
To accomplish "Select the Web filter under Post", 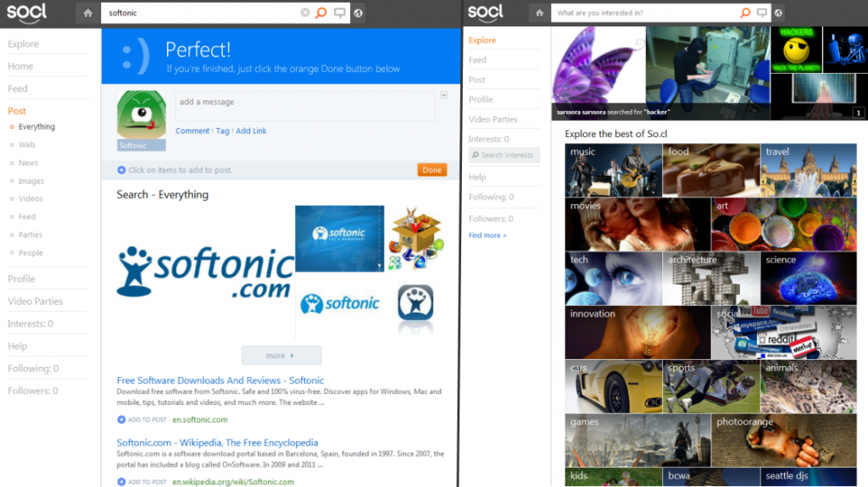I will pos(27,145).
